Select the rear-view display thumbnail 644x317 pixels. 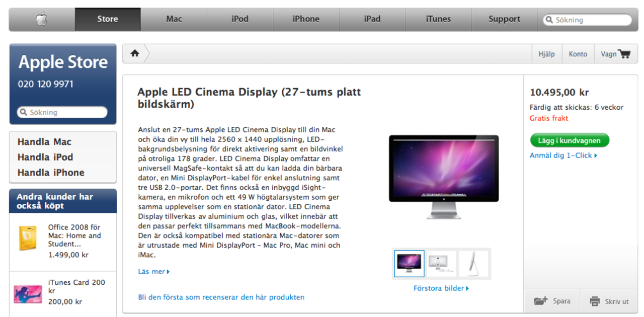click(x=441, y=263)
